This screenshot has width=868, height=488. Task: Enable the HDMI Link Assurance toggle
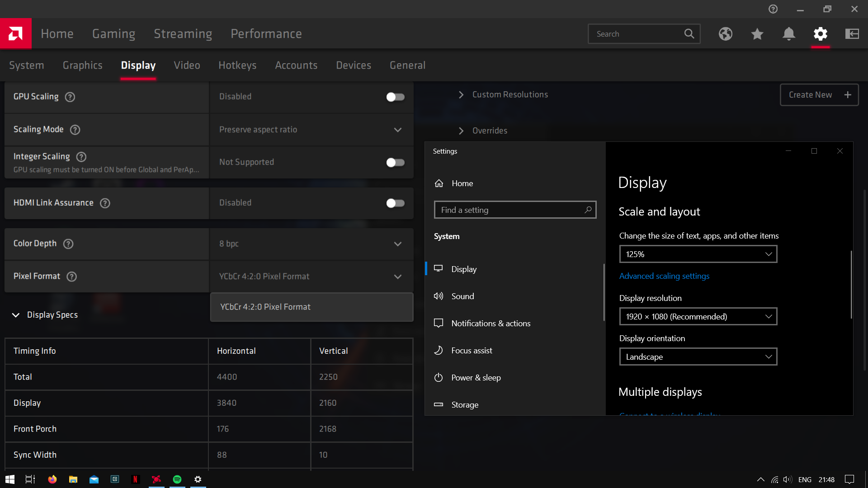[395, 203]
